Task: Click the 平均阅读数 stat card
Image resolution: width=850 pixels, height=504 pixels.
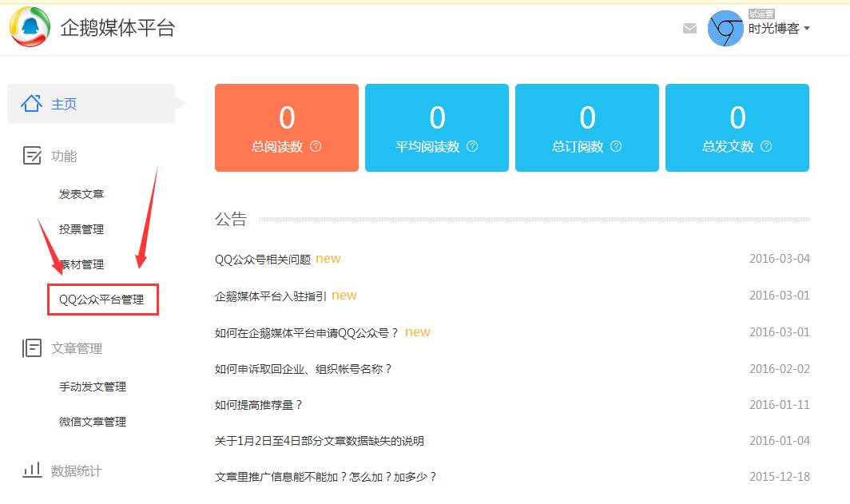Action: pos(437,128)
